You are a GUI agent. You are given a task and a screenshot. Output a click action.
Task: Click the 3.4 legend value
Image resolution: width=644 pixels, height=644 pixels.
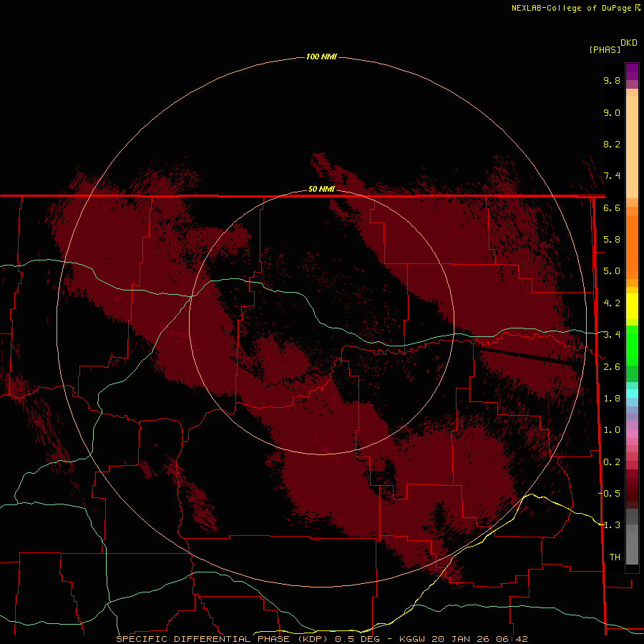coord(612,335)
